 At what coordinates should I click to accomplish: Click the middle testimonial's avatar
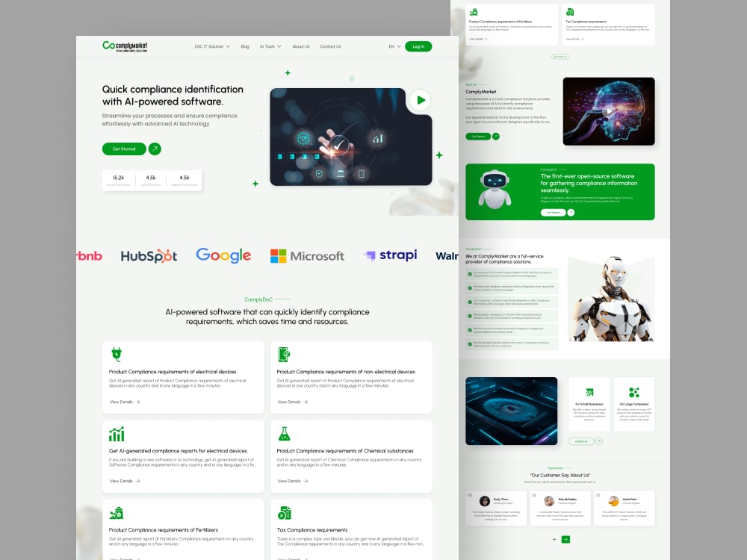click(549, 501)
